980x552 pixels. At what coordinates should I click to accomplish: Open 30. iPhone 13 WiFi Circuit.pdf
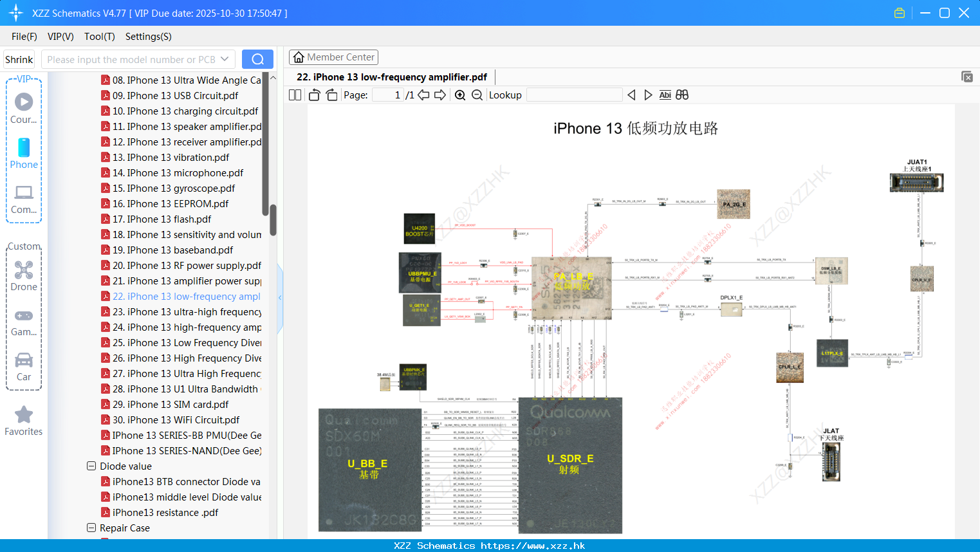171,419
